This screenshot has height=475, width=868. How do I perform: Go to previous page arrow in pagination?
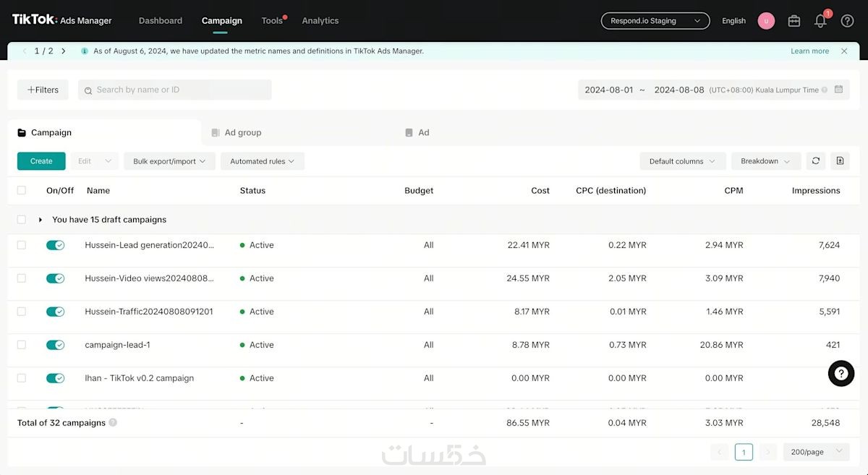pyautogui.click(x=720, y=452)
